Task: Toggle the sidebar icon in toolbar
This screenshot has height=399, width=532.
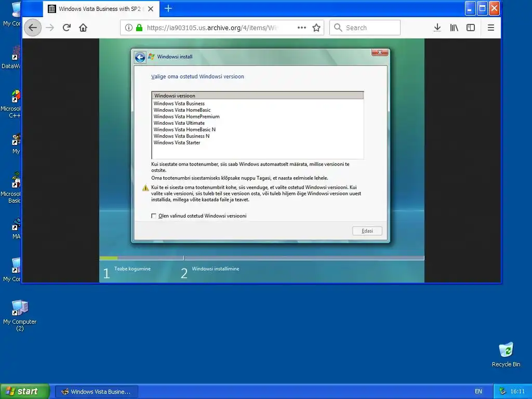Action: pos(471,28)
